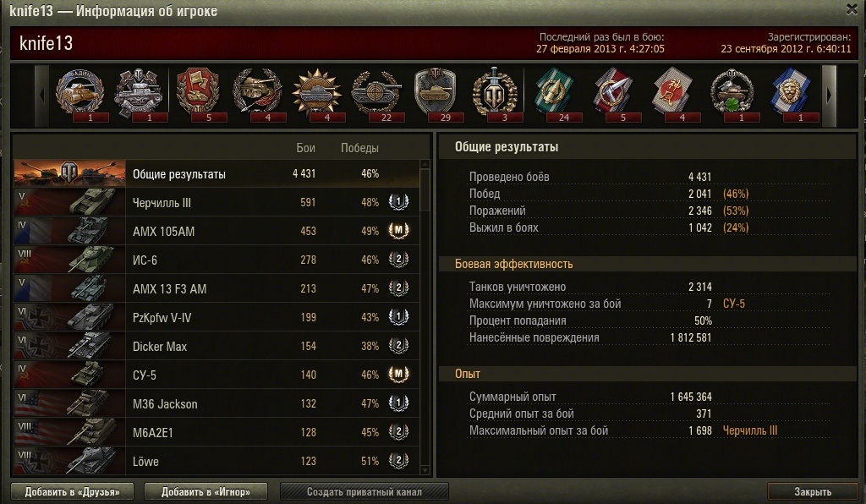Show previous medals with left arrow
Screen dimensions: 866x504
[x=42, y=96]
